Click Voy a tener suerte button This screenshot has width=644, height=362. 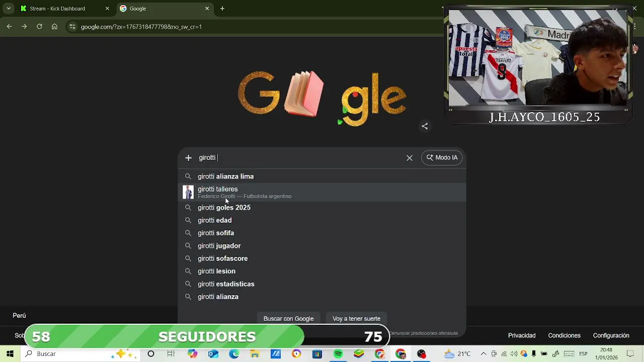pos(356,319)
